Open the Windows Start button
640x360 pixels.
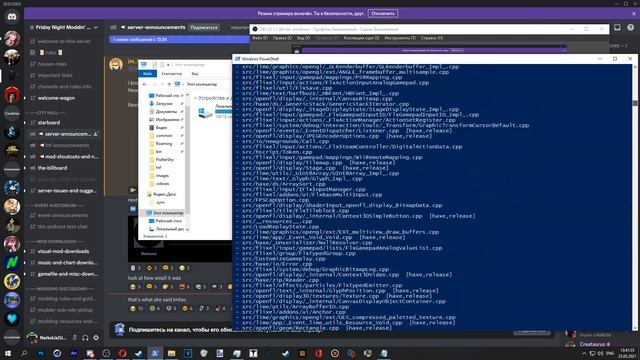click(x=8, y=353)
